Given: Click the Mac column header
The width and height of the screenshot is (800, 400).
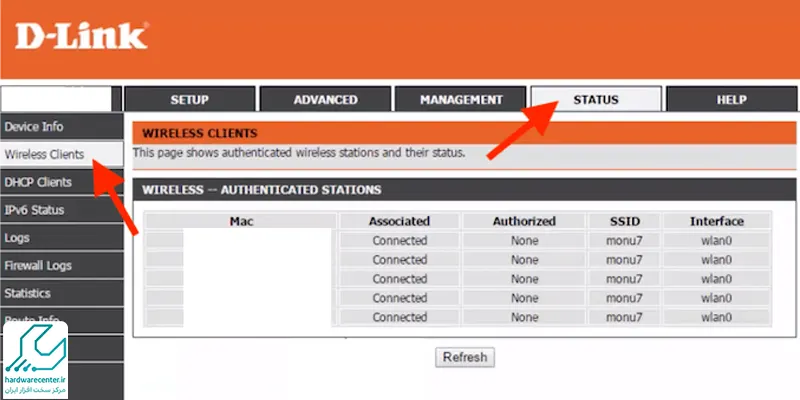Looking at the screenshot, I should 241,221.
